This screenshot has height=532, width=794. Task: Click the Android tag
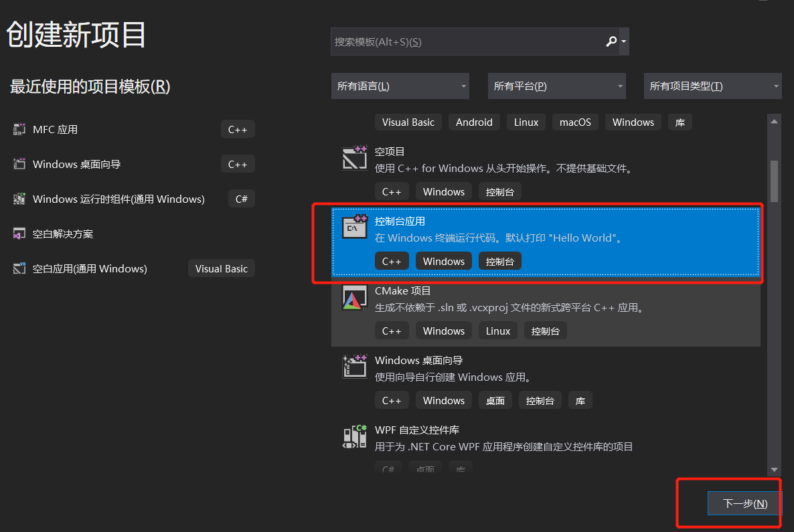pyautogui.click(x=474, y=122)
